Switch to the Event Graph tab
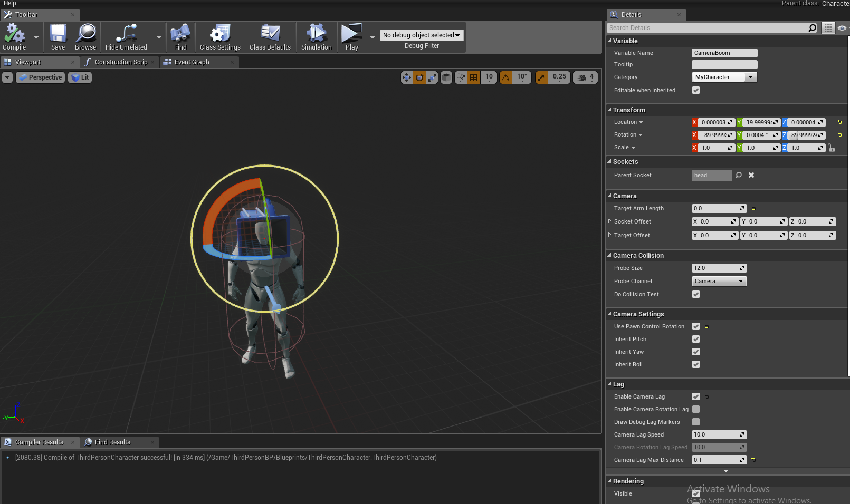 click(192, 62)
